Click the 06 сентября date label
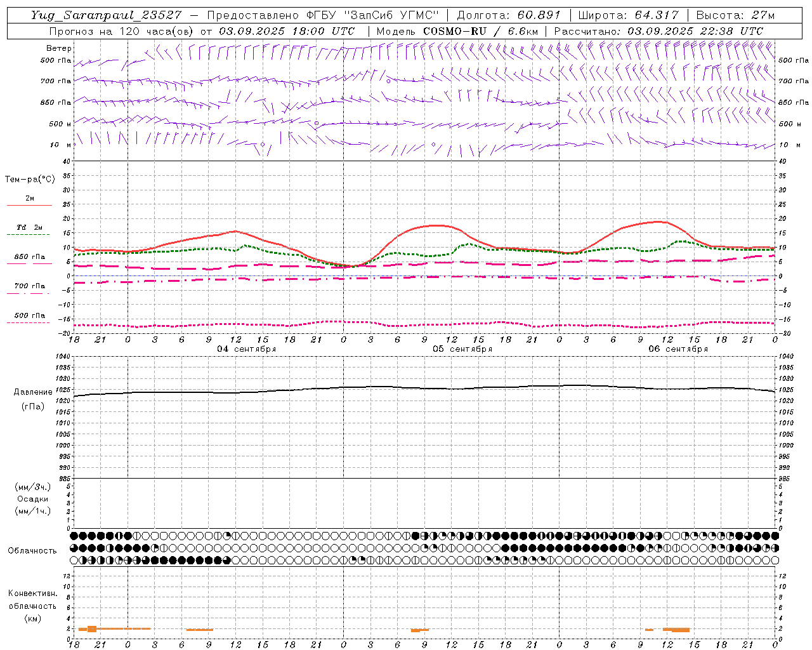The height and width of the screenshot is (650, 812). coord(678,349)
